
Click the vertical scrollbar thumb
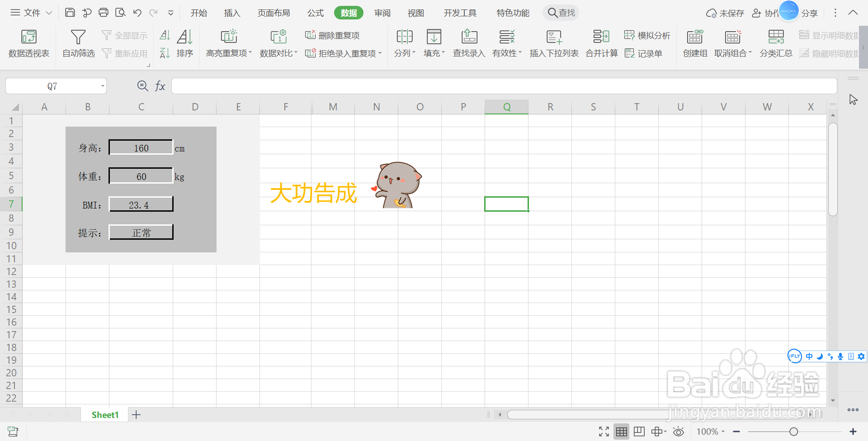coord(833,169)
